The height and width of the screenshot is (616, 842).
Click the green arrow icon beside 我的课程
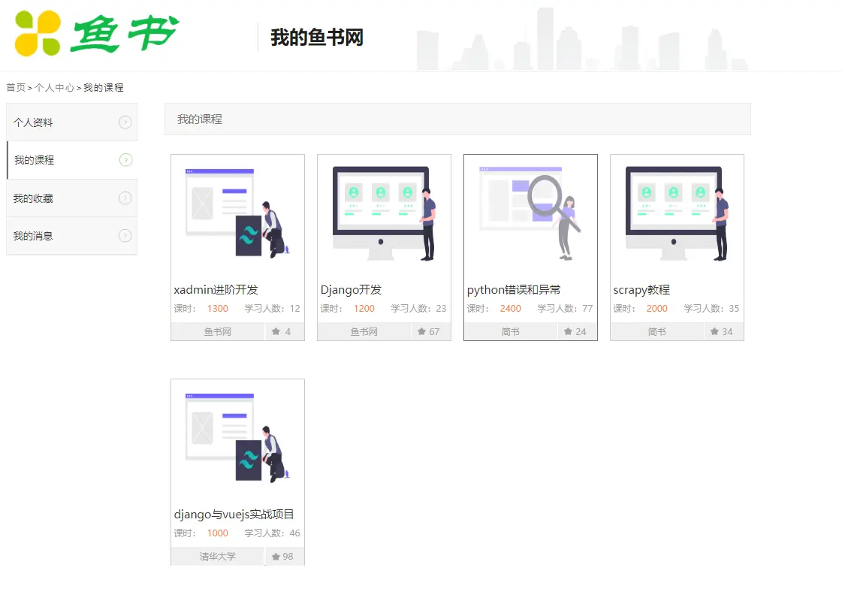(x=125, y=159)
